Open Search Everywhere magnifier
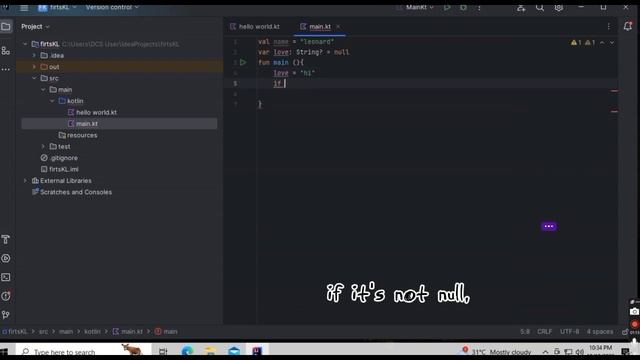This screenshot has width=640, height=360. [x=540, y=7]
